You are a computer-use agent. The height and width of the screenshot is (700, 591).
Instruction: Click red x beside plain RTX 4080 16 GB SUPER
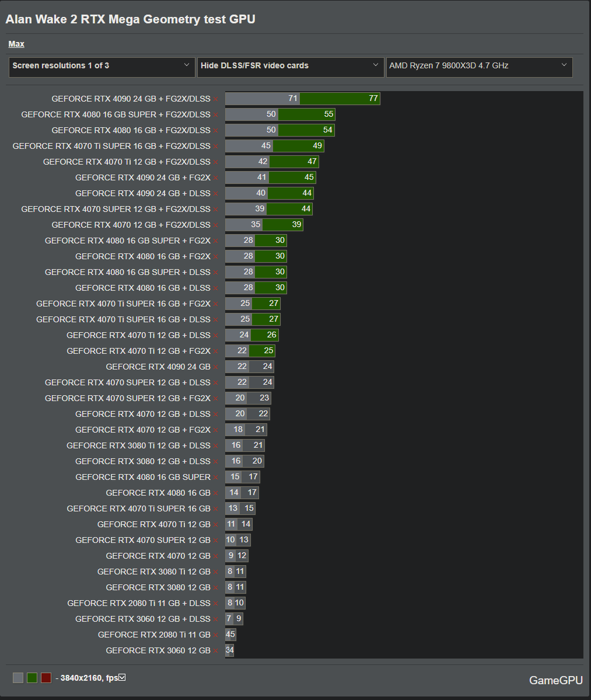coord(216,478)
